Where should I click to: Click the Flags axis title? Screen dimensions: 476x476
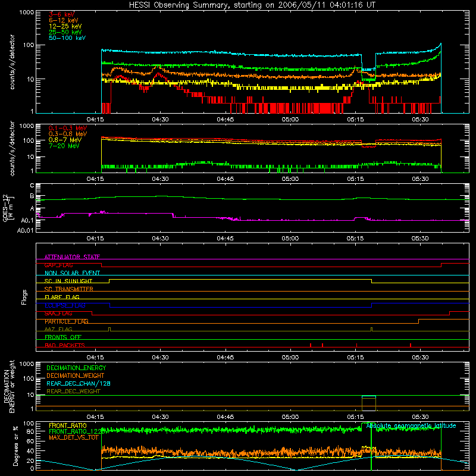(x=24, y=297)
